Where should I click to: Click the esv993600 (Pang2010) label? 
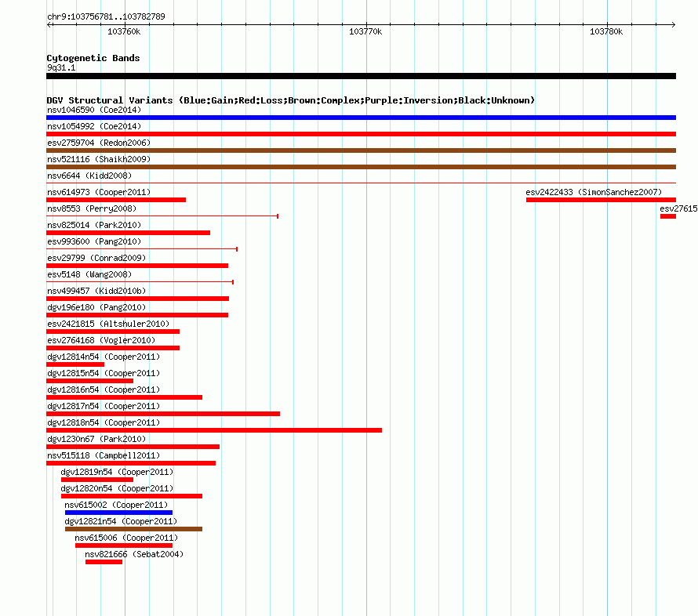tap(94, 241)
